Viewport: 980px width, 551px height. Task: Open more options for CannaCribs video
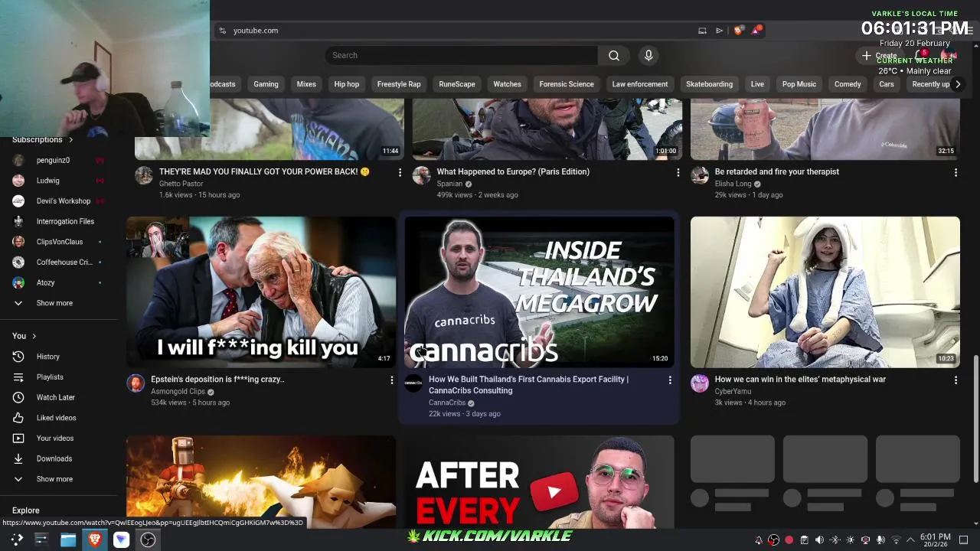click(x=670, y=380)
